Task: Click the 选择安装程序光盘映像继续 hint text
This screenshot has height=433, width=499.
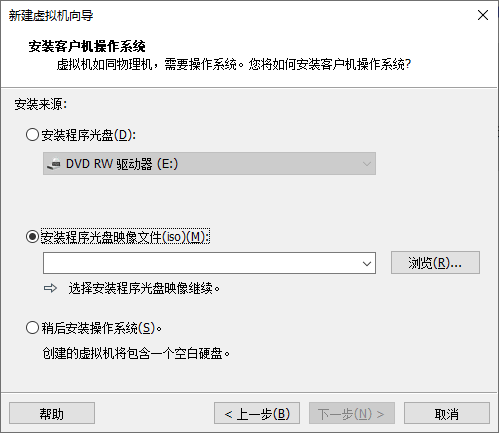Action: point(144,288)
